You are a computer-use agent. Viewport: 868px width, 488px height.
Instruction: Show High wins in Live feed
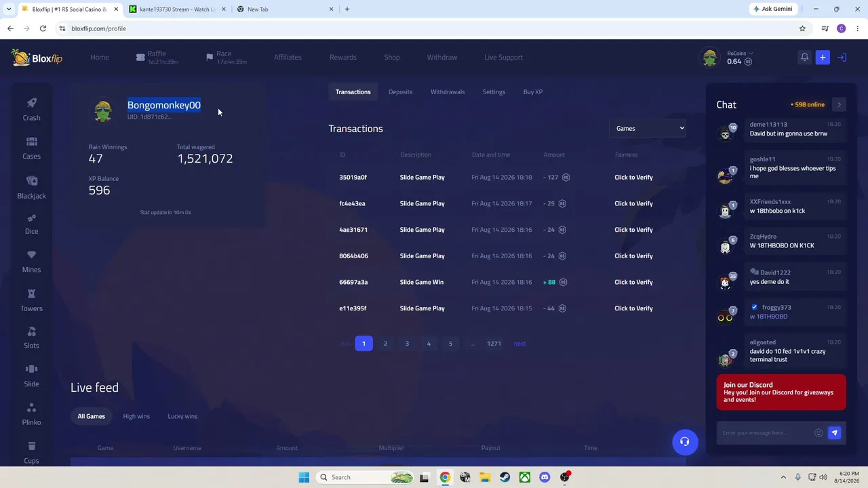136,416
